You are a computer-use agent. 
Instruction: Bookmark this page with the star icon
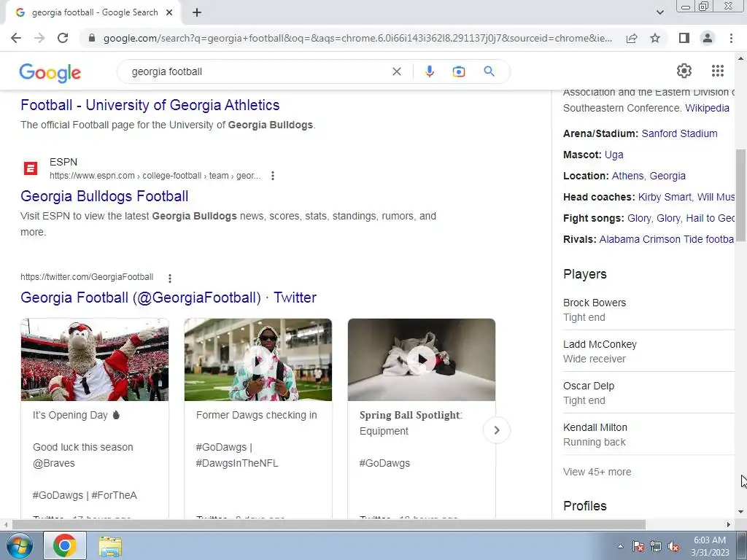tap(655, 38)
